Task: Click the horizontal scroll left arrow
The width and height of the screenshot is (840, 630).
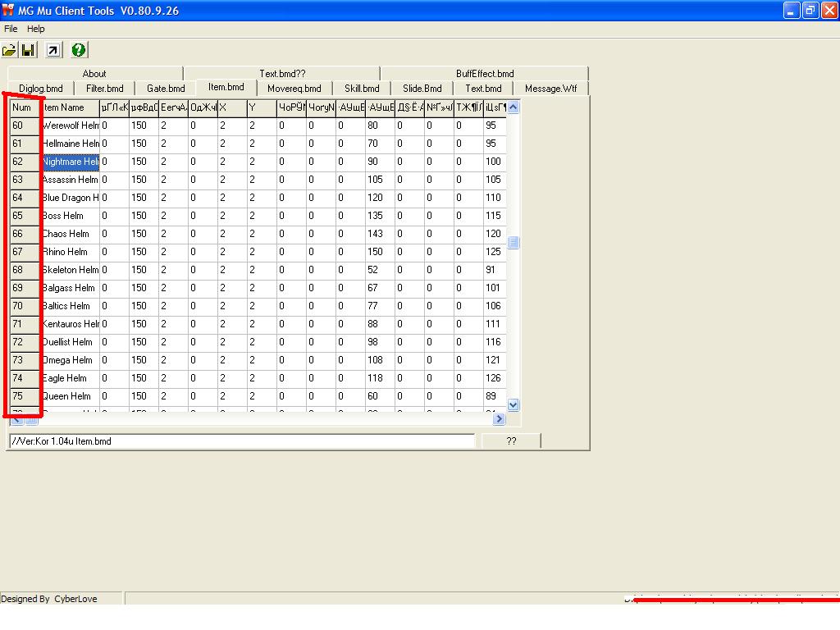Action: 16,419
